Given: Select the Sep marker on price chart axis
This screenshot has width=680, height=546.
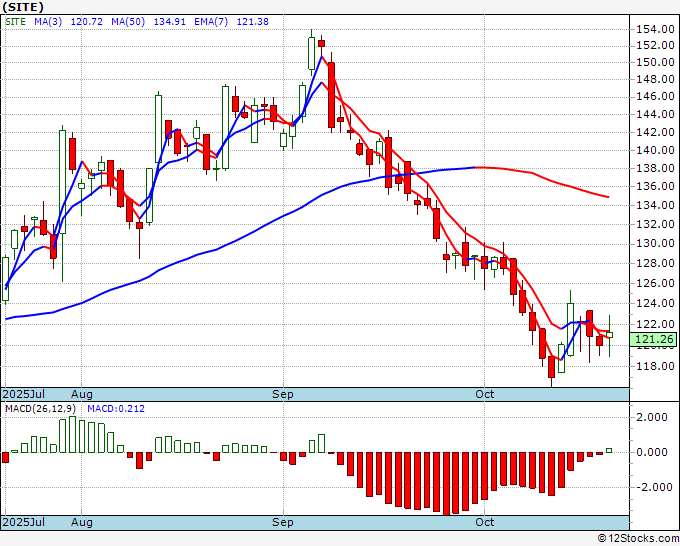Looking at the screenshot, I should click(284, 394).
